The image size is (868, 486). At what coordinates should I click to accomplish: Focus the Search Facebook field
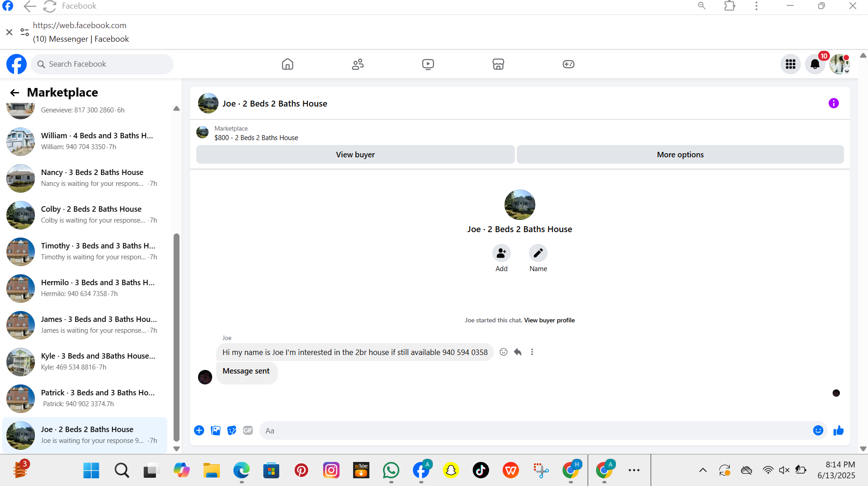pos(102,64)
